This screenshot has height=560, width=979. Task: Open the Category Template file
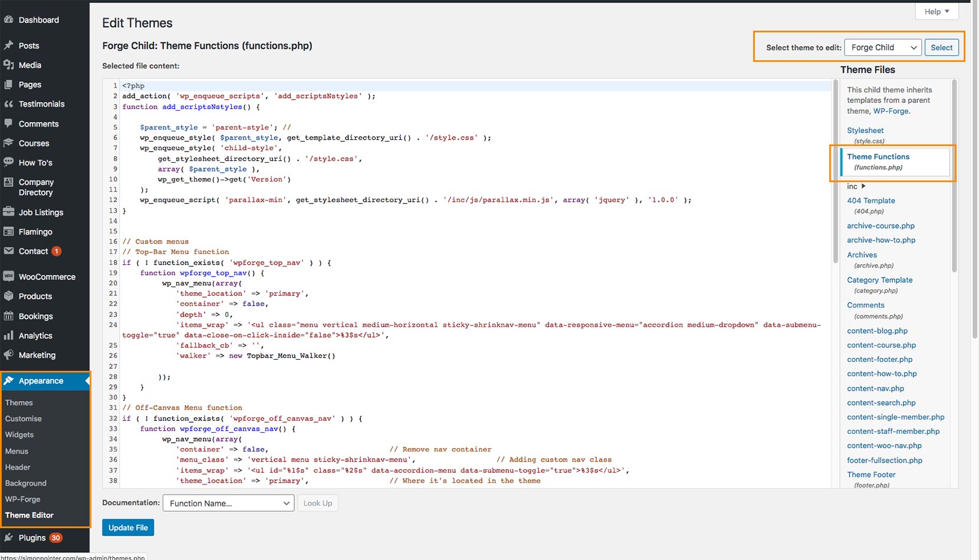[879, 280]
